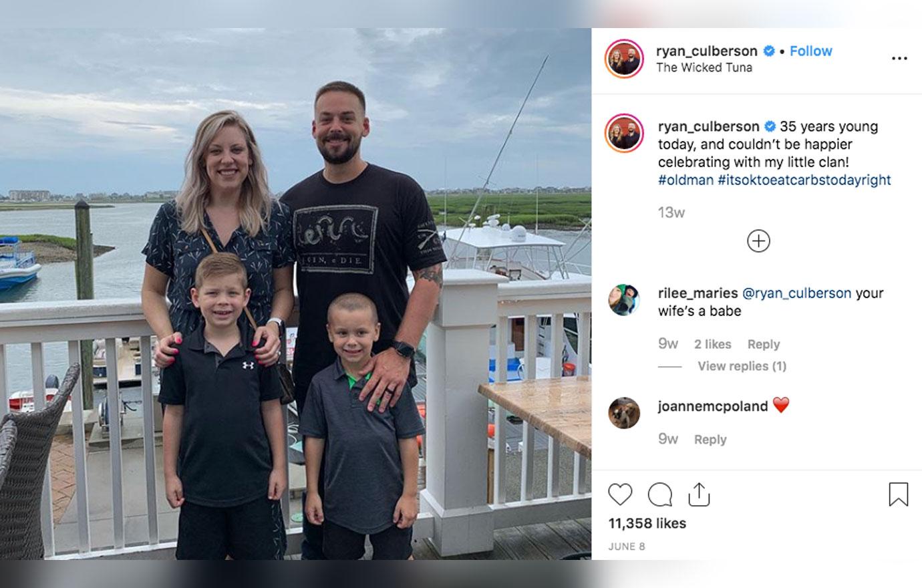Image resolution: width=922 pixels, height=588 pixels.
Task: Click the family photo on the post
Action: coord(295,294)
